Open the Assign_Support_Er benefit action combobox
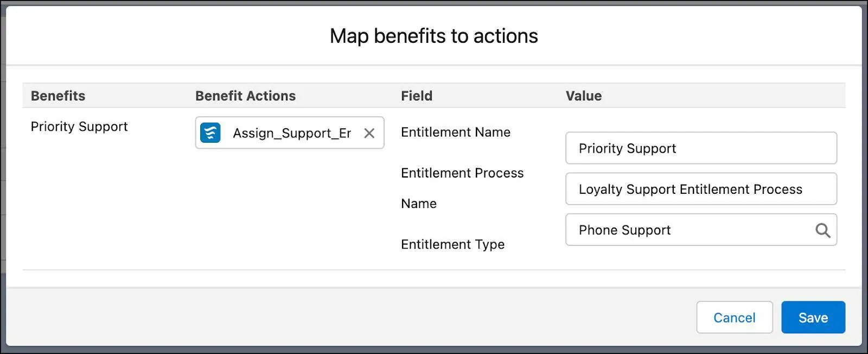Screen dimensions: 868x354 290,132
